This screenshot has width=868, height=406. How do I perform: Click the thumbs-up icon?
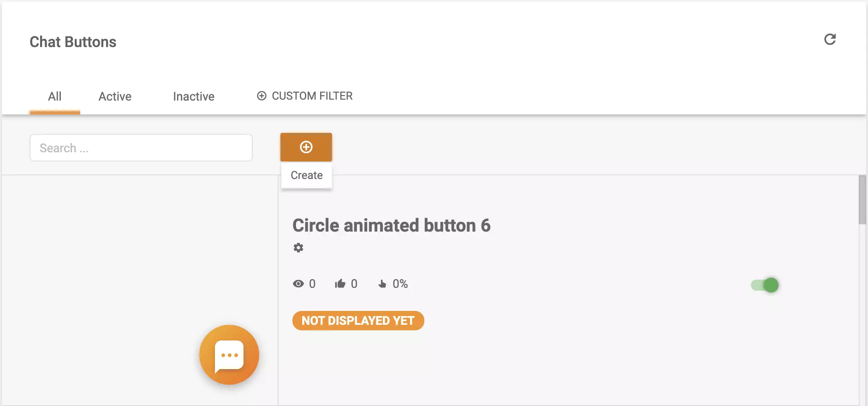point(340,284)
